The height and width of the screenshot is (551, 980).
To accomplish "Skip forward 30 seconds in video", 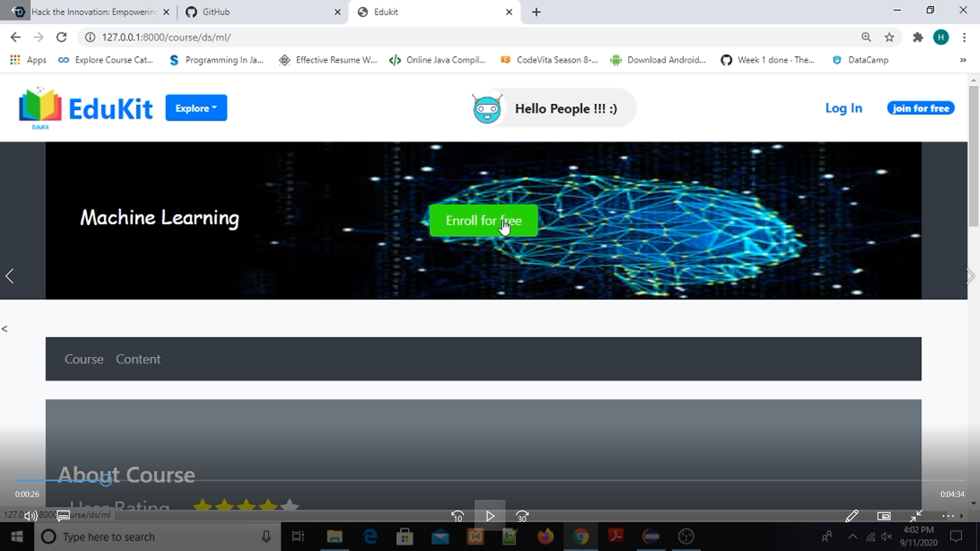I will 522,516.
